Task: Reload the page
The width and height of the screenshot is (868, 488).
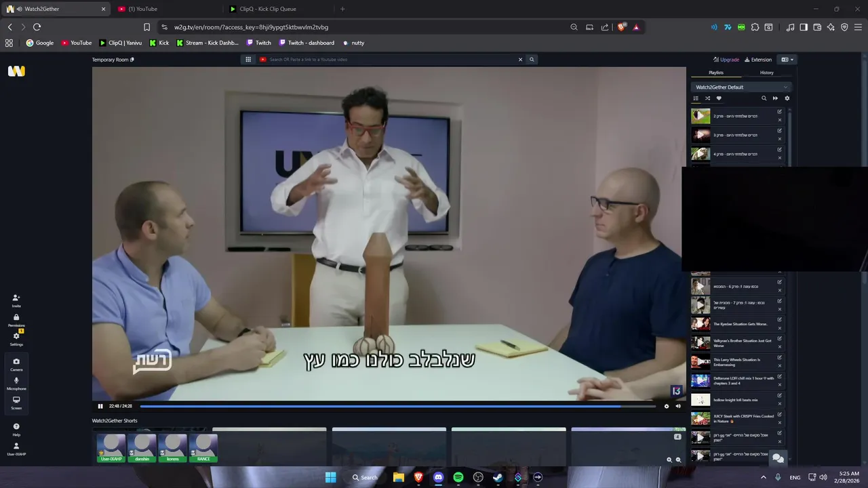Action: [37, 27]
